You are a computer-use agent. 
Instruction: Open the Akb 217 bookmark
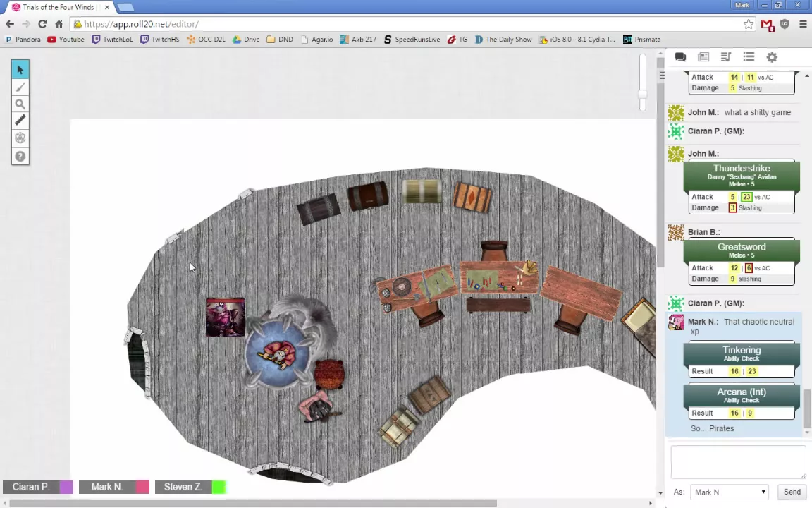358,40
